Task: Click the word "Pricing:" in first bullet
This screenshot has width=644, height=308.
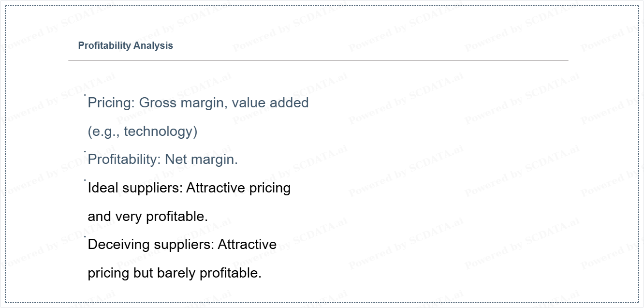Action: coord(111,103)
